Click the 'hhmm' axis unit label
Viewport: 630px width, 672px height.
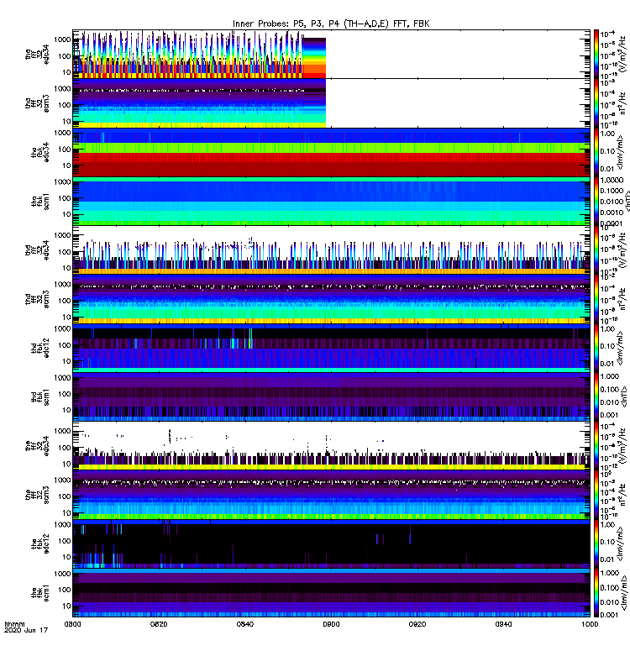(14, 624)
